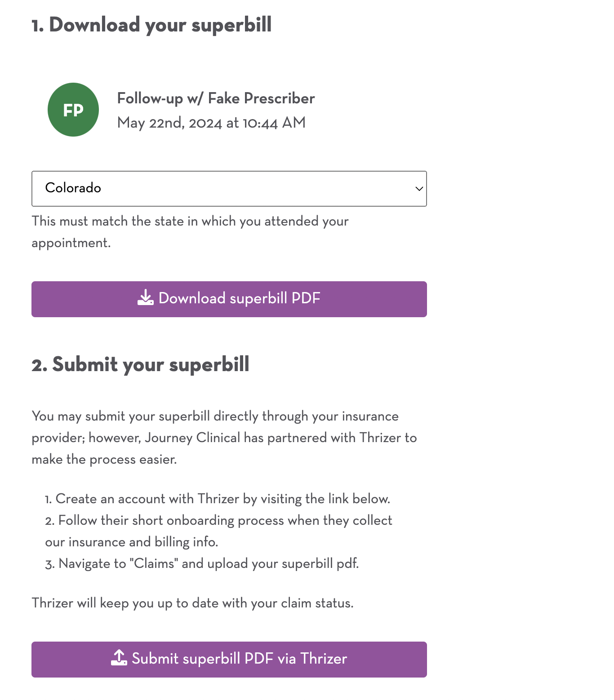Click the Download superbill PDF button label
The image size is (614, 700).
click(x=239, y=298)
